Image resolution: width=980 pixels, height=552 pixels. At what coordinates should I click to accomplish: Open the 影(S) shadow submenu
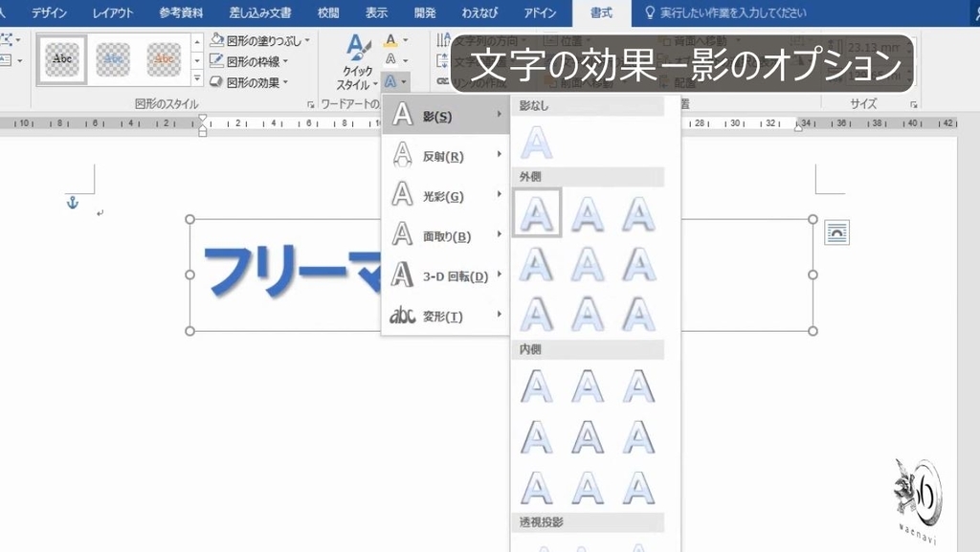pos(446,116)
